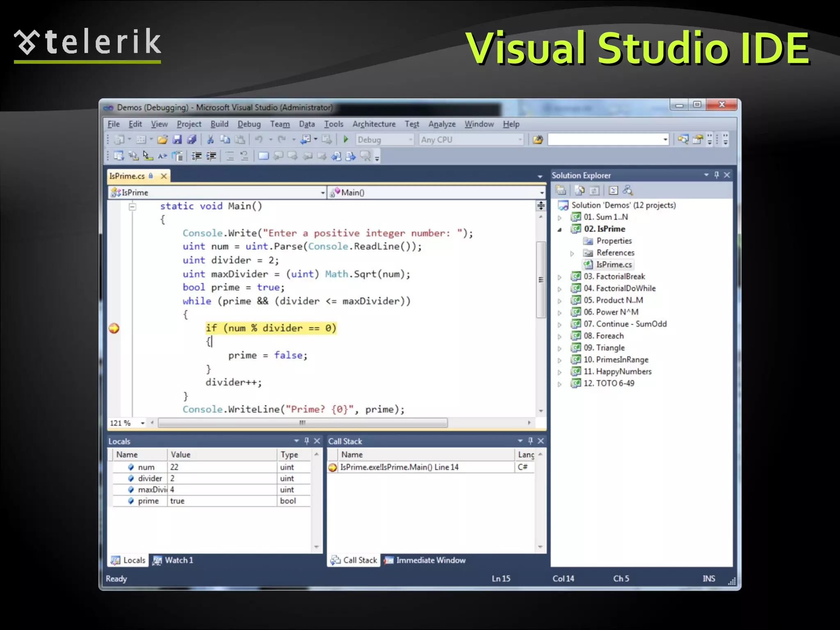Toggle auto-hide pin on the Locals panel
This screenshot has height=630, width=840.
point(306,441)
